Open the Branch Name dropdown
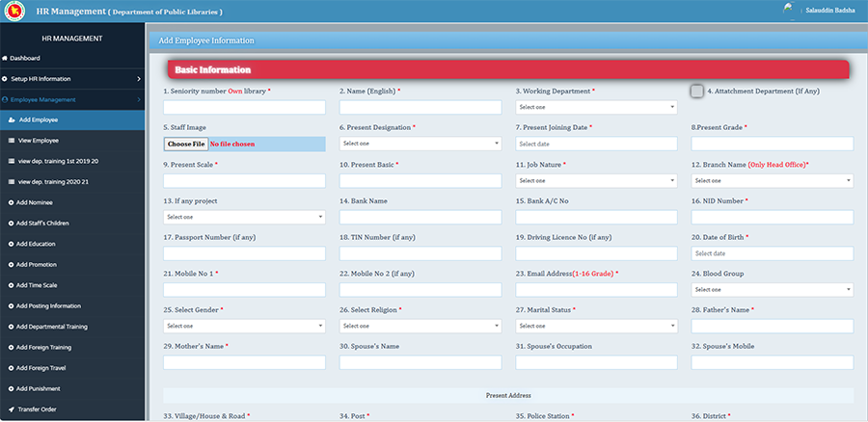868x422 pixels. click(x=773, y=181)
